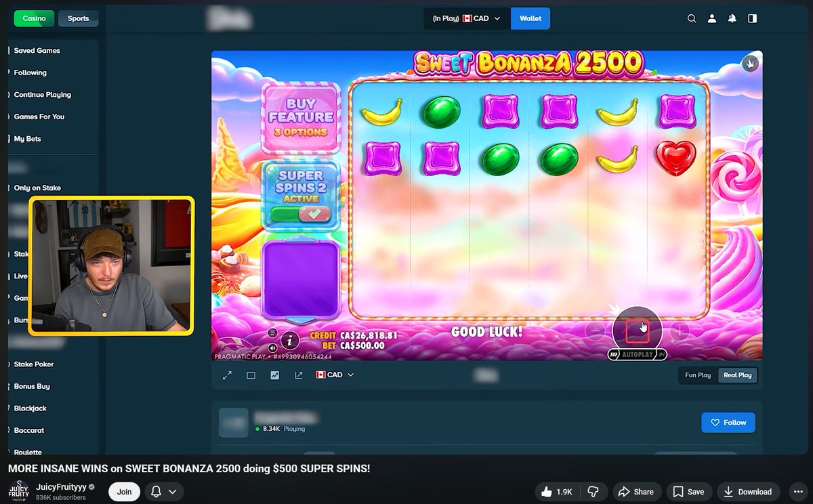Viewport: 813px width, 504px height.
Task: Follow the game provider
Action: (x=728, y=422)
